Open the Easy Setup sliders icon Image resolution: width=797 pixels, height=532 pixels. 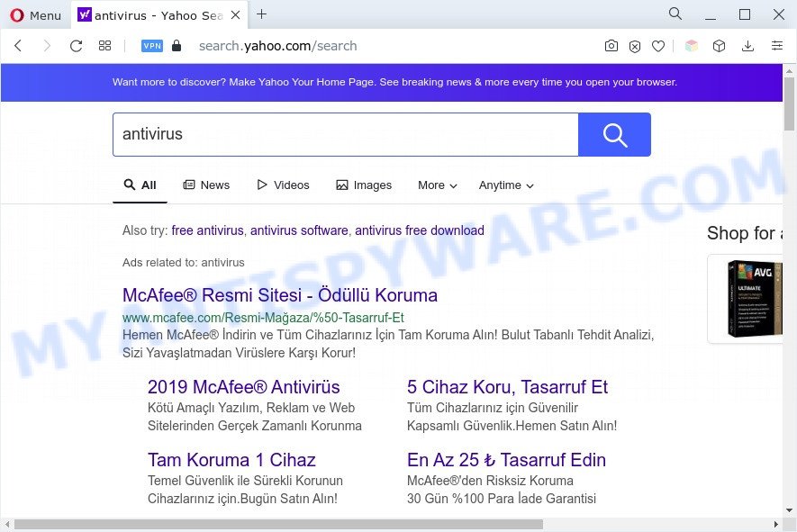coord(777,46)
